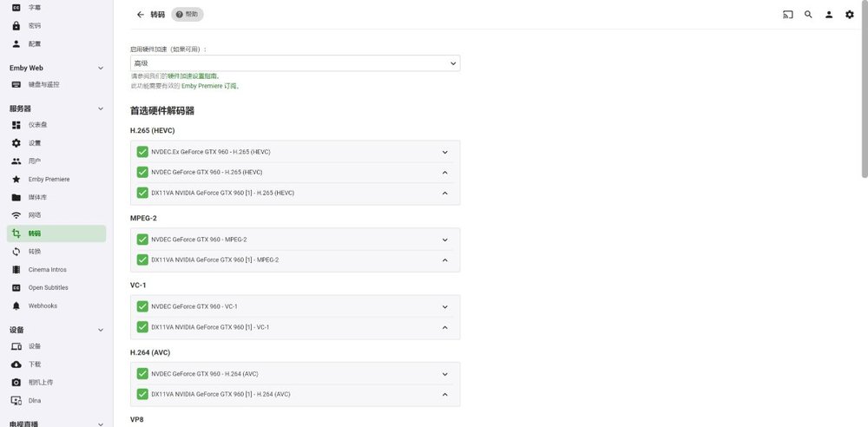Uncheck NVDEC.Ex GeForce GTX 960 H.265 decoder
868x427 pixels.
[x=142, y=152]
